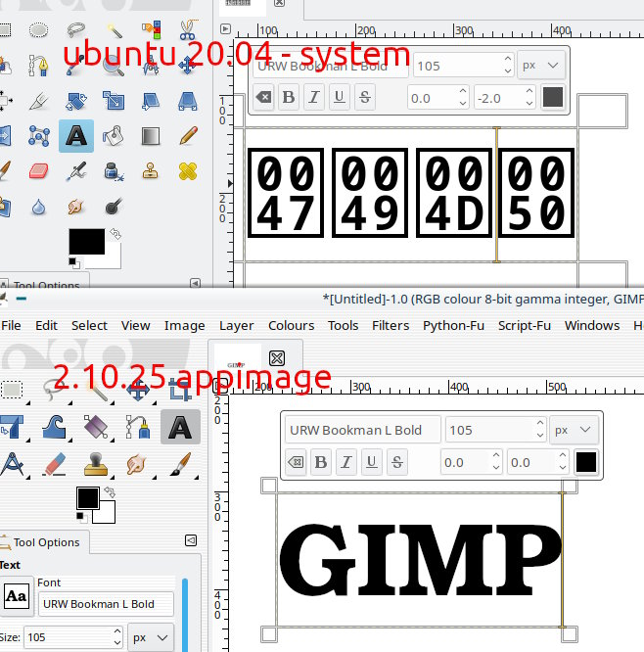
Task: Clear text style in appimage on-canvas text toolbar
Action: (296, 462)
